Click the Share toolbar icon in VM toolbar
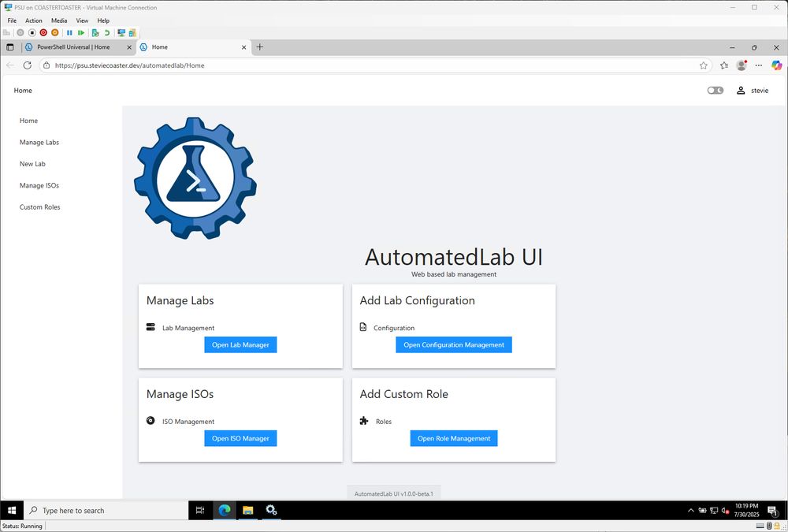This screenshot has height=532, width=788. (132, 32)
